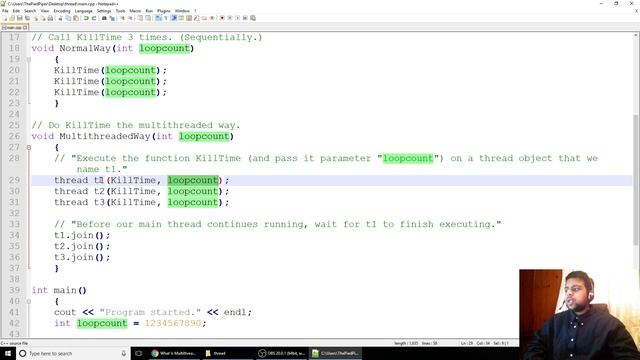Start macro recording with the red record icon

[x=222, y=18]
